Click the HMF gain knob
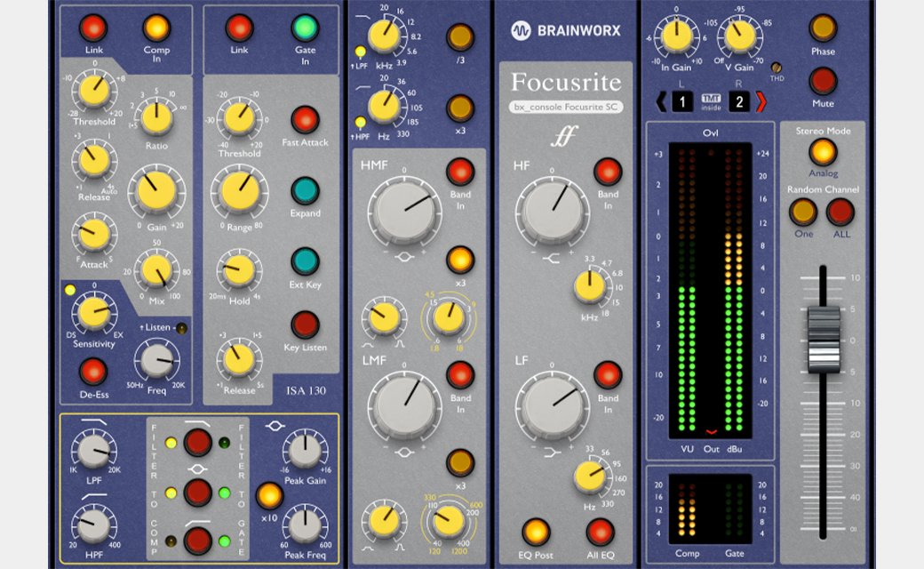This screenshot has width=924, height=569. coord(405,211)
